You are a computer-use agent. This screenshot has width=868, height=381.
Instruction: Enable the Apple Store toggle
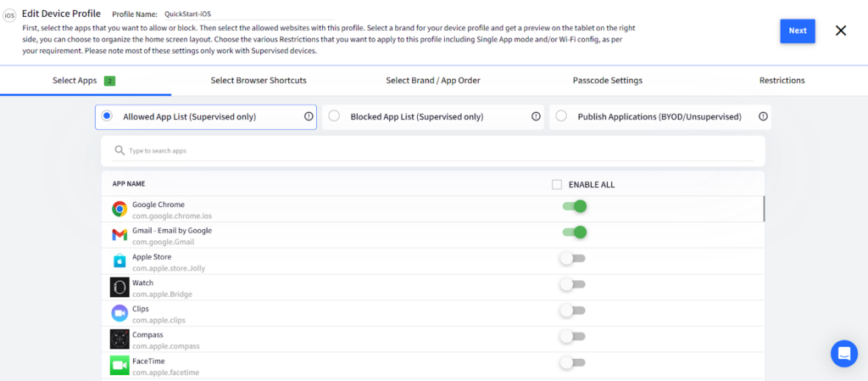[x=573, y=258]
